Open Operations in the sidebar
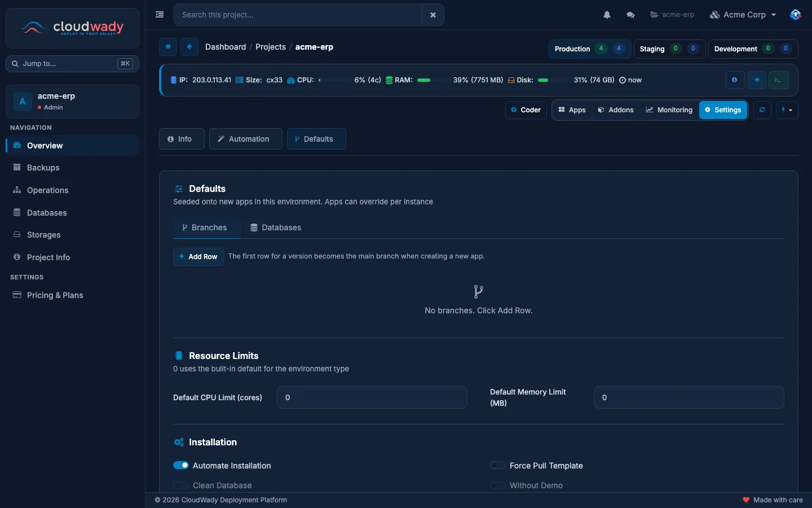The height and width of the screenshot is (508, 812). click(x=72, y=190)
